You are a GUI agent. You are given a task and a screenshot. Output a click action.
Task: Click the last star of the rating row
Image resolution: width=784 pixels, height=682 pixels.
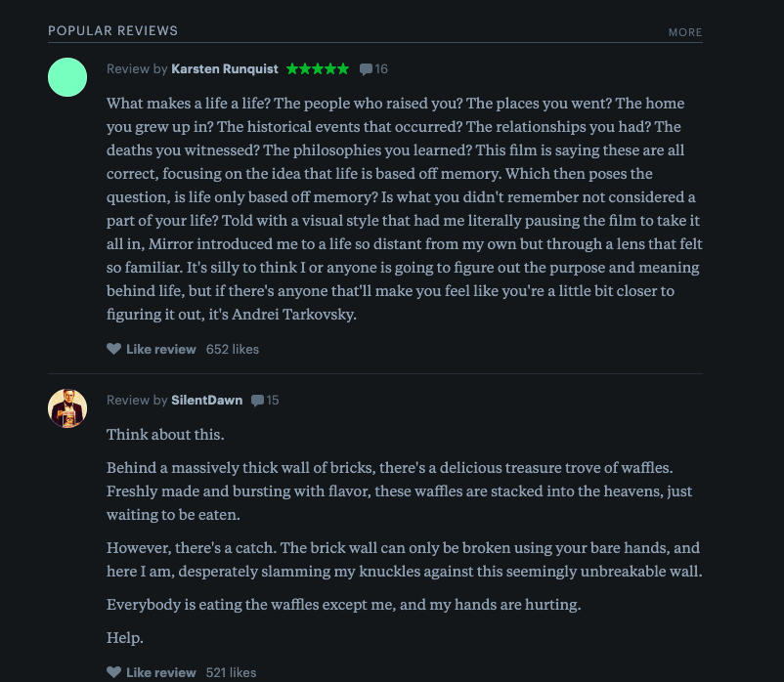tap(341, 68)
